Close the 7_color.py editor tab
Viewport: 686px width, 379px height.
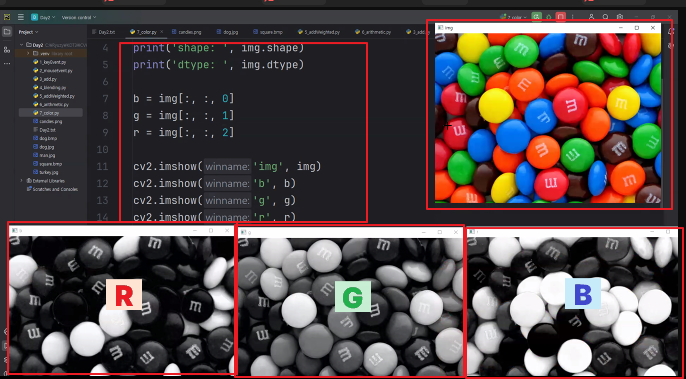161,32
